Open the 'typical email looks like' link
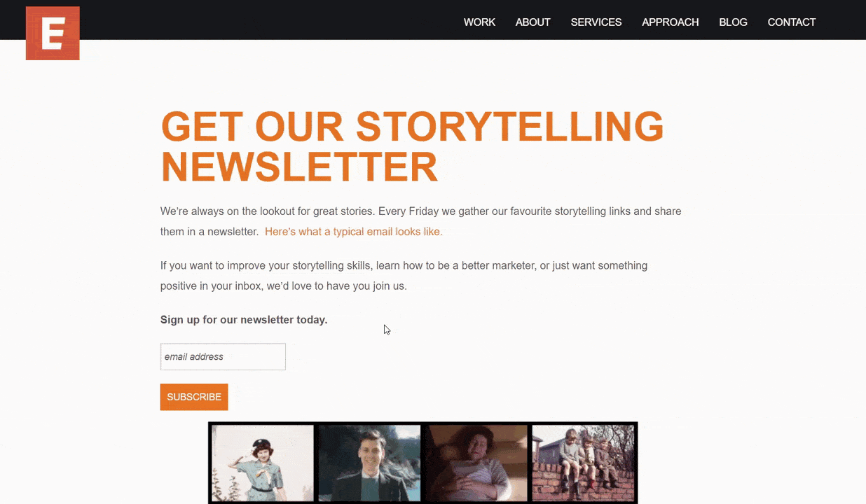The width and height of the screenshot is (866, 504). 354,232
